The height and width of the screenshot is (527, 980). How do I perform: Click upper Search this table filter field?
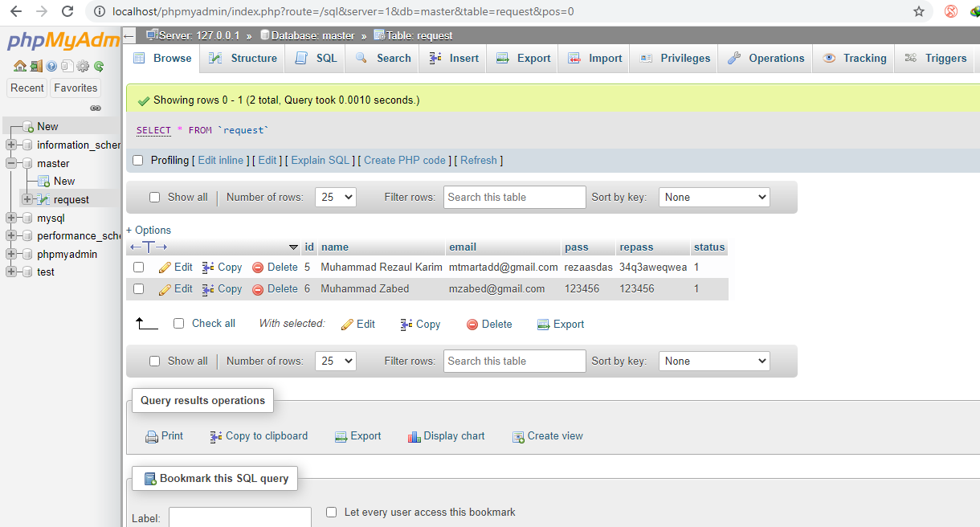tap(515, 198)
